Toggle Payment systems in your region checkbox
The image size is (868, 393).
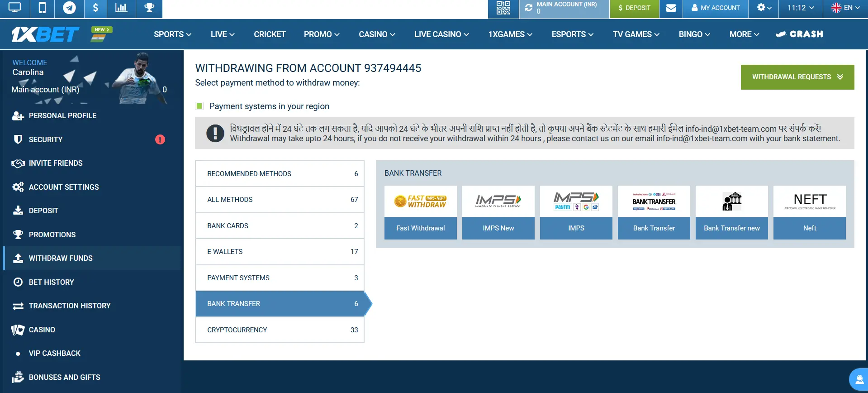(199, 106)
